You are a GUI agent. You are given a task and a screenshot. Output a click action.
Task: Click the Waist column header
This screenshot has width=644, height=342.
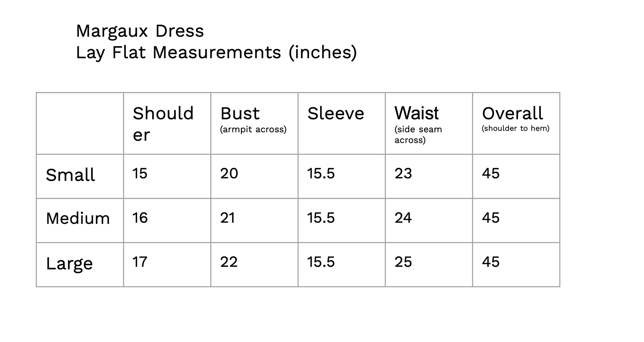click(x=416, y=114)
